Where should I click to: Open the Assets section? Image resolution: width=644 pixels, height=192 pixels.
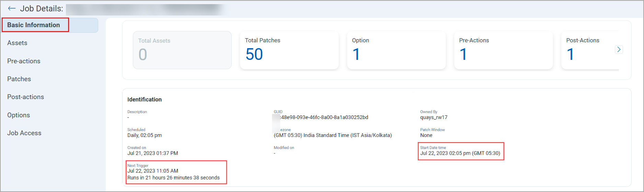tap(17, 43)
